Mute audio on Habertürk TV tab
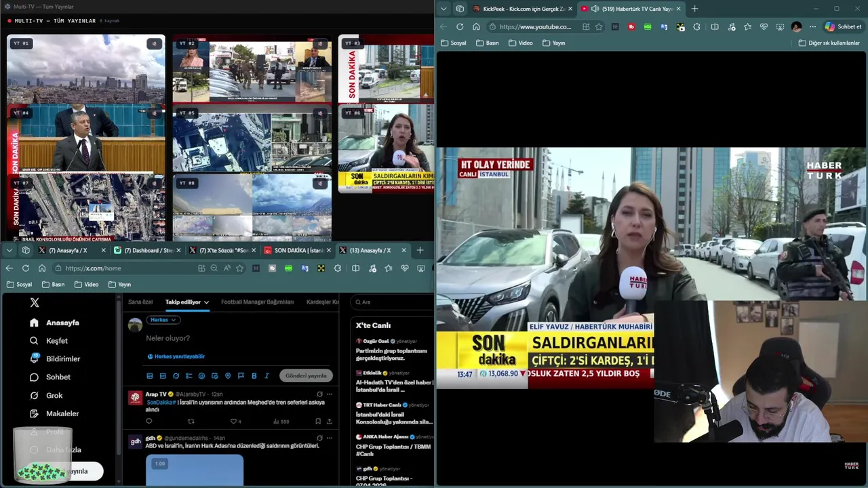The image size is (868, 488). click(x=595, y=9)
